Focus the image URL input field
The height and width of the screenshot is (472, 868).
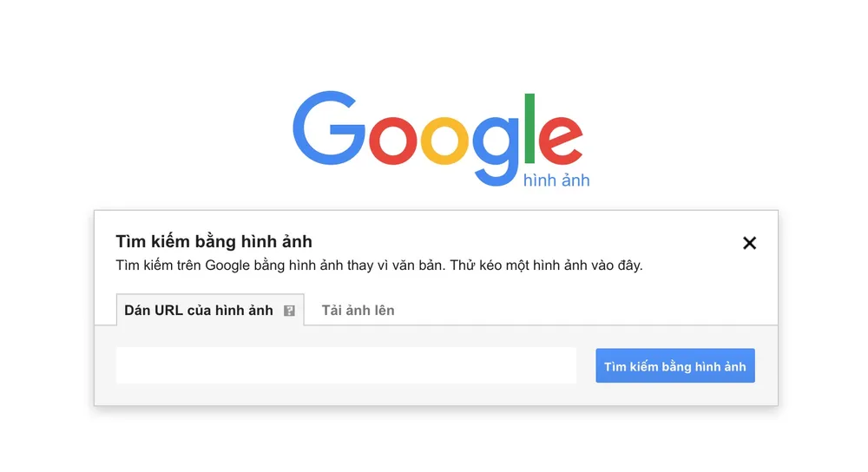click(345, 365)
